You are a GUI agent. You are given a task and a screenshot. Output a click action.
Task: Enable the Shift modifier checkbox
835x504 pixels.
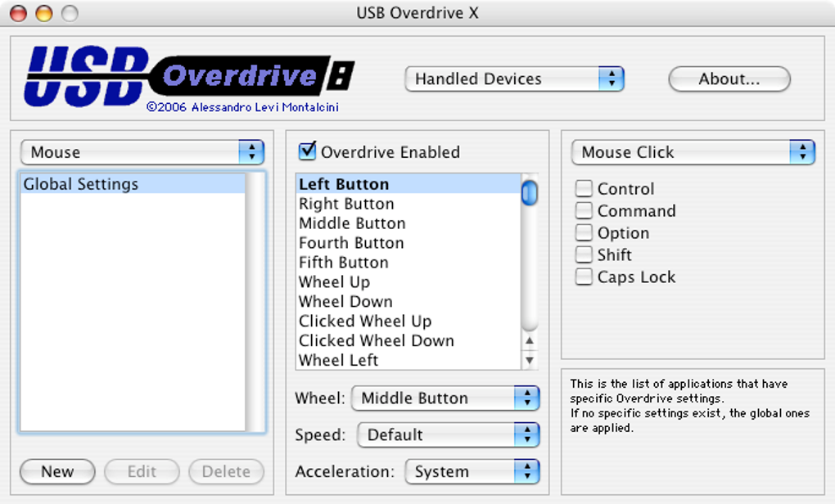(x=584, y=254)
